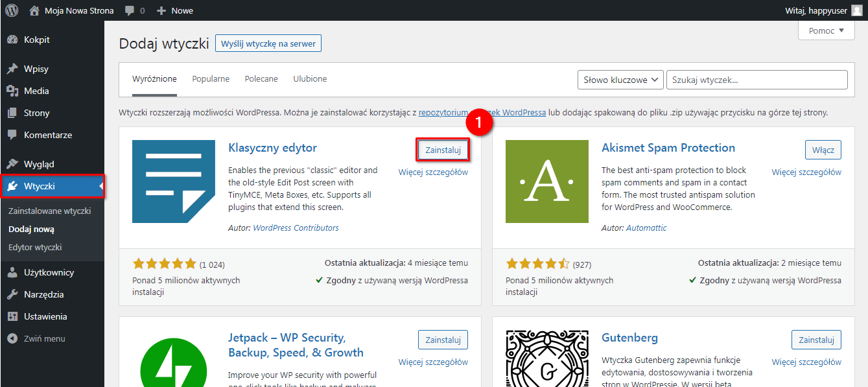
Task: Click the Wtyczki label in the sidebar
Action: coord(40,186)
